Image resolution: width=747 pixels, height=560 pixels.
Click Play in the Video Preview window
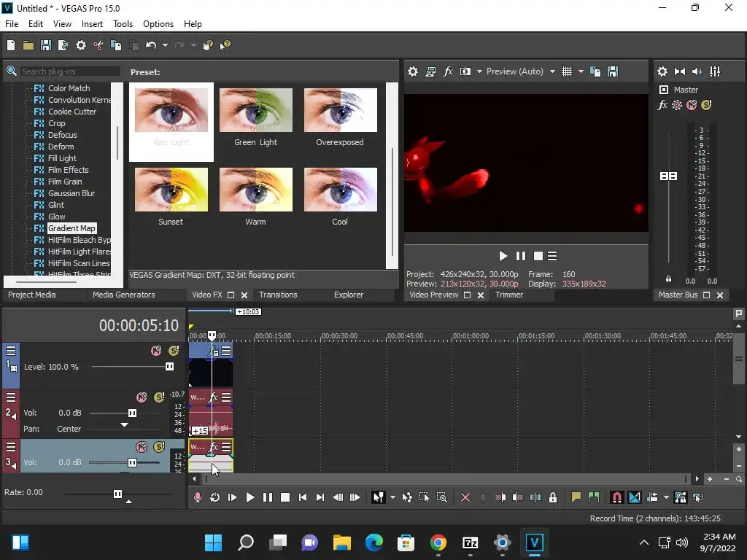[x=503, y=256]
